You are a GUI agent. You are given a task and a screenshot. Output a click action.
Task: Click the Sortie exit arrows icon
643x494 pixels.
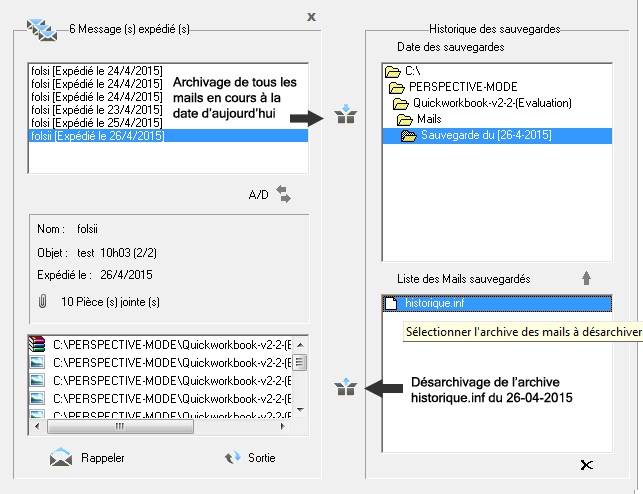[233, 458]
